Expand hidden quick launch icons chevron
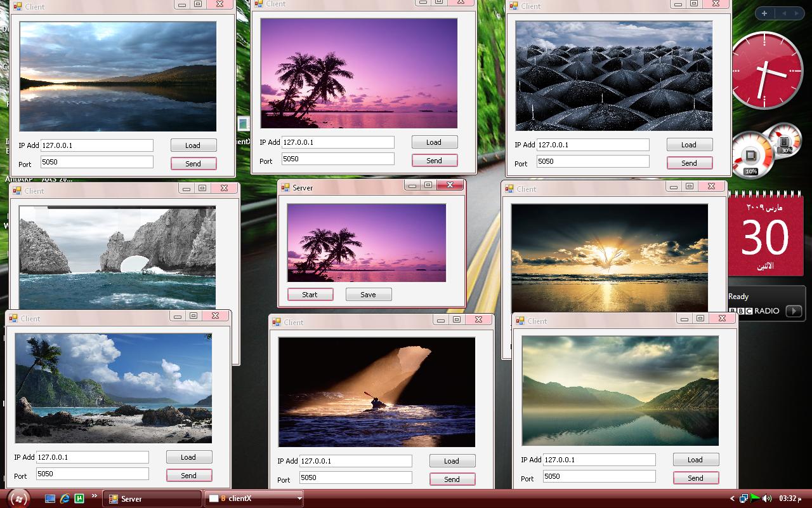Viewport: 812px width, 508px height. [x=95, y=496]
